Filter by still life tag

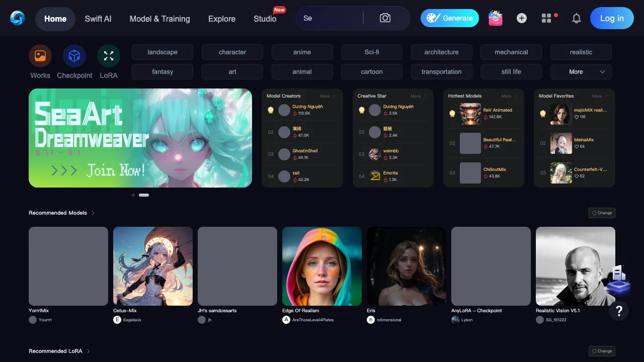click(x=511, y=72)
